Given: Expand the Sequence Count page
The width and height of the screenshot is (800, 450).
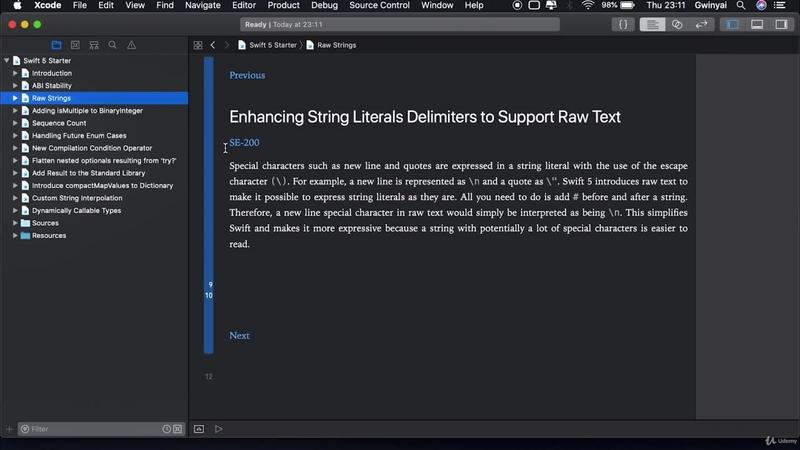Looking at the screenshot, I should click(15, 123).
